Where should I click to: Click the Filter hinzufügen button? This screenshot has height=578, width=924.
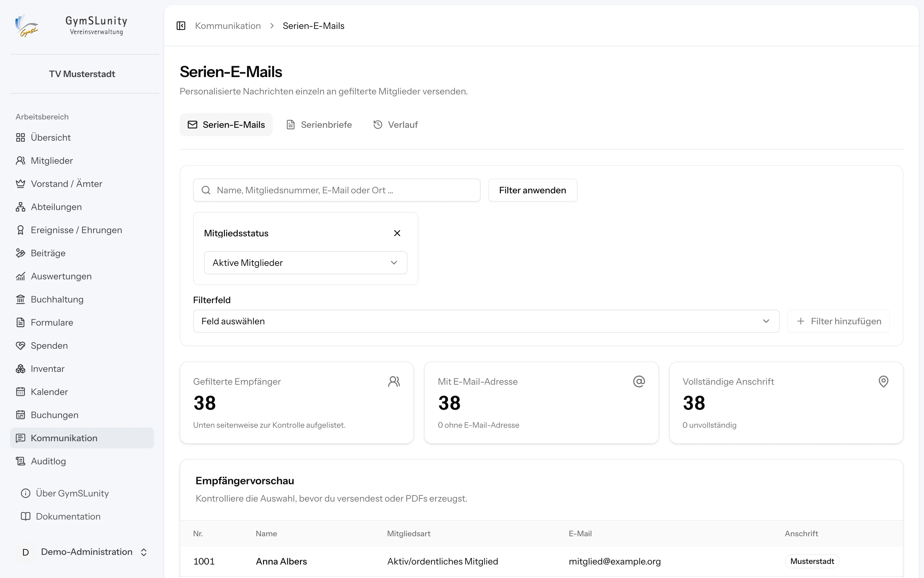click(838, 321)
